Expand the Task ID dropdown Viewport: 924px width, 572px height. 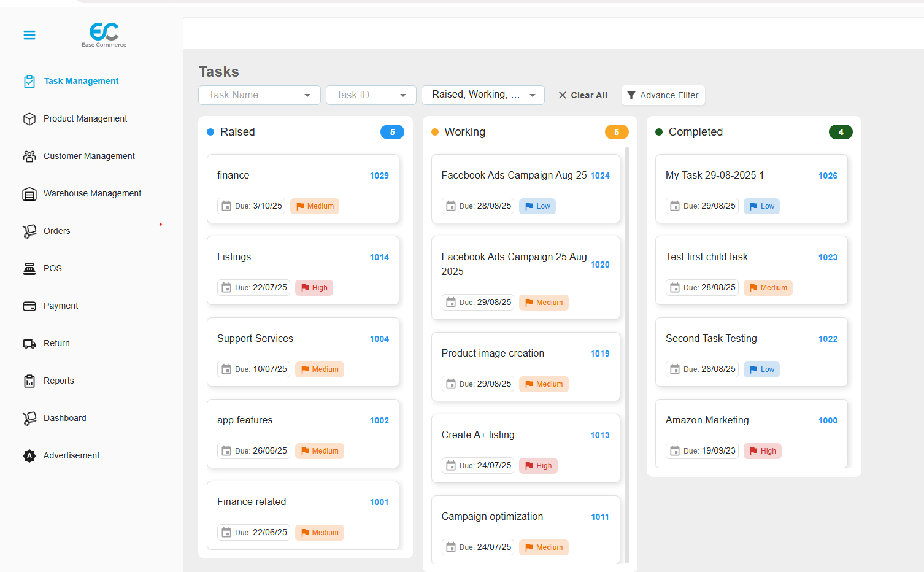[x=371, y=95]
